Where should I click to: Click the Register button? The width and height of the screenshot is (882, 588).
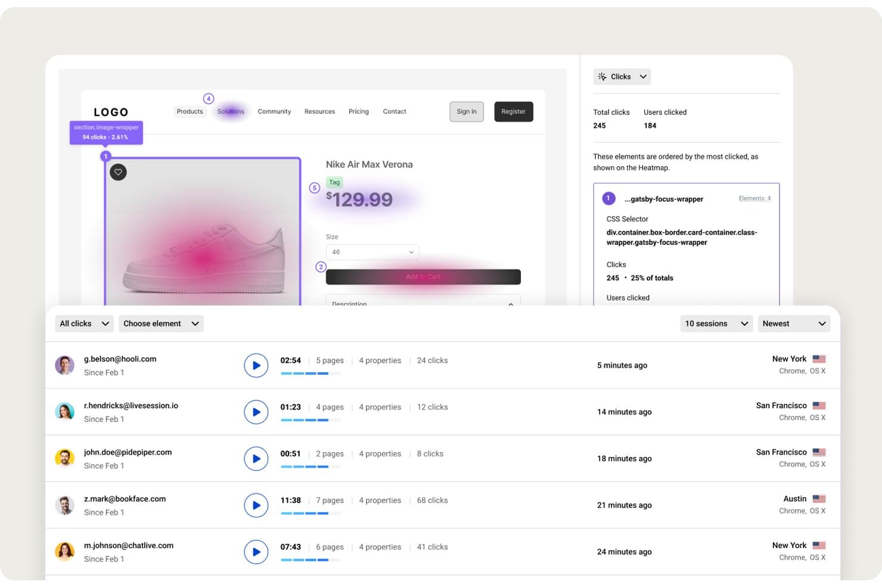(x=513, y=111)
